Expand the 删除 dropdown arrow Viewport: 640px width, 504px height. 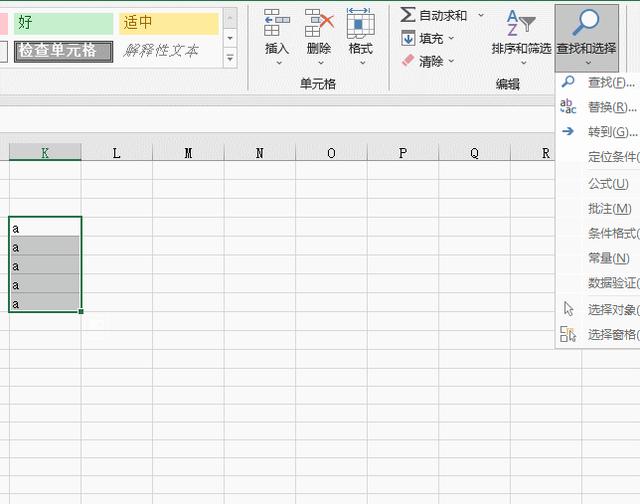(321, 63)
